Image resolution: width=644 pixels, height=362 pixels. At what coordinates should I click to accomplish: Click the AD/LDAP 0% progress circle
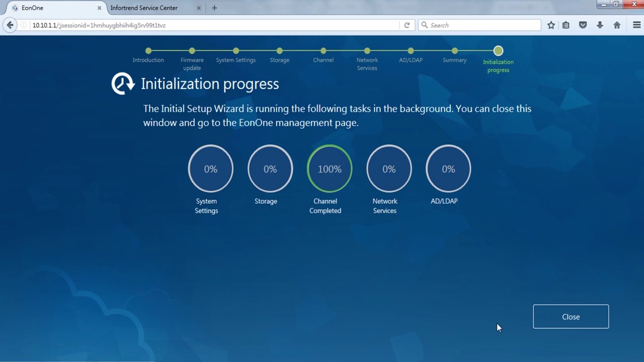point(448,169)
